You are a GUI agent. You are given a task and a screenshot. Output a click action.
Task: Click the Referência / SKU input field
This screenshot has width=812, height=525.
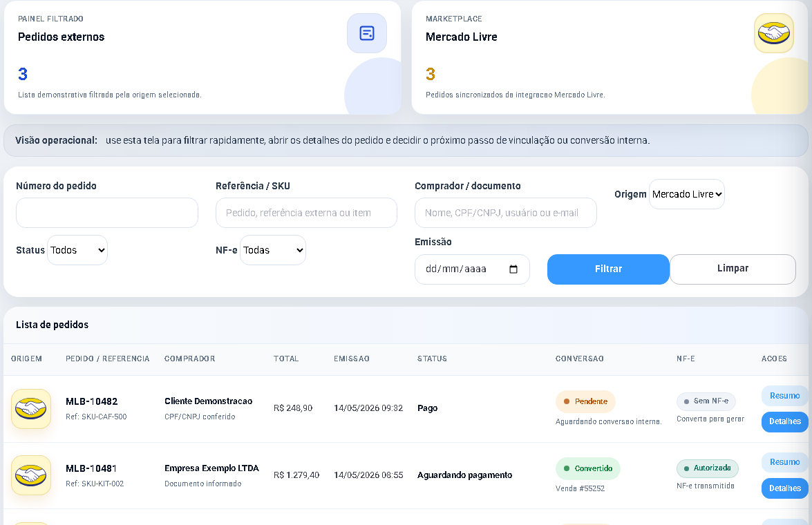pos(307,213)
